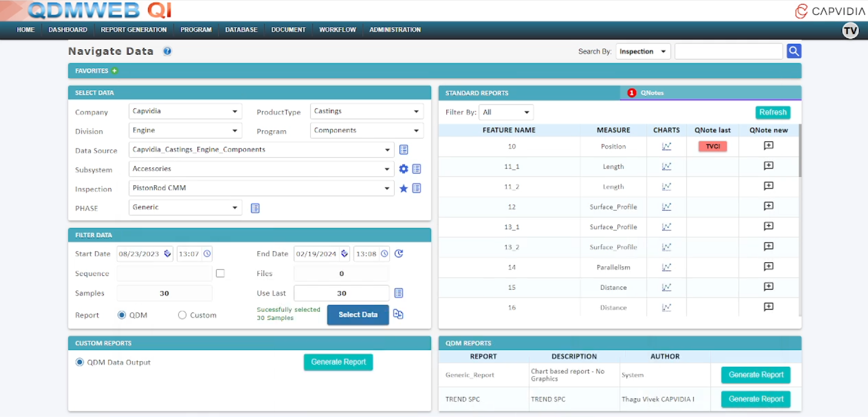Open Search By Inspection dropdown
868x417 pixels.
643,51
